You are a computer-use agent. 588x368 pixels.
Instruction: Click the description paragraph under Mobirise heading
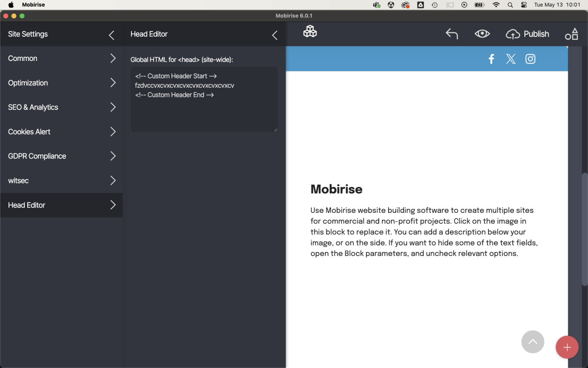(424, 232)
